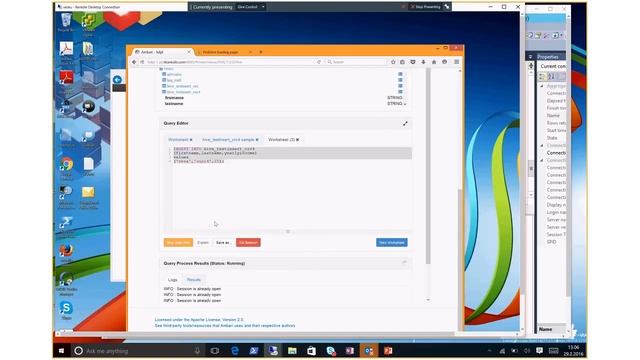This screenshot has height=360, width=640.
Task: Switch to the Results tab
Action: pyautogui.click(x=194, y=280)
